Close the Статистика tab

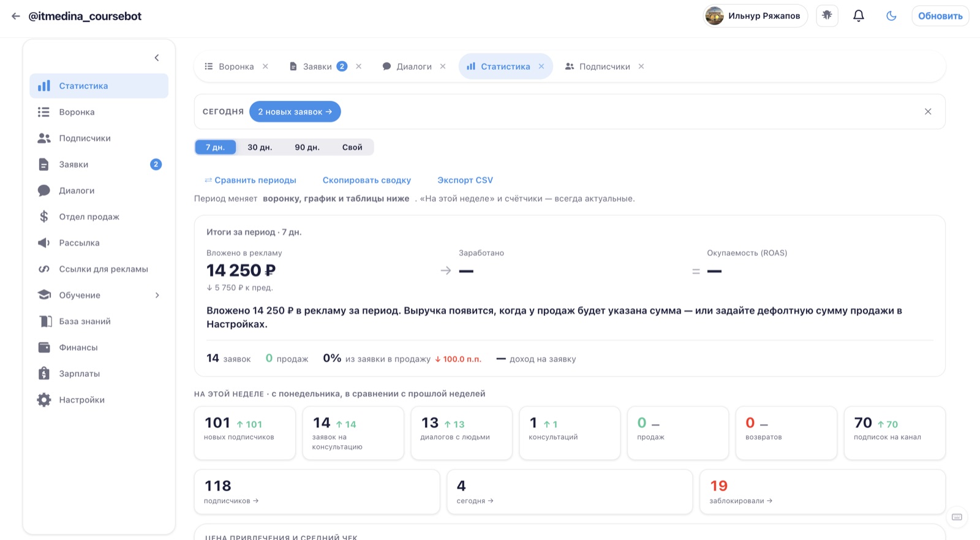(541, 66)
